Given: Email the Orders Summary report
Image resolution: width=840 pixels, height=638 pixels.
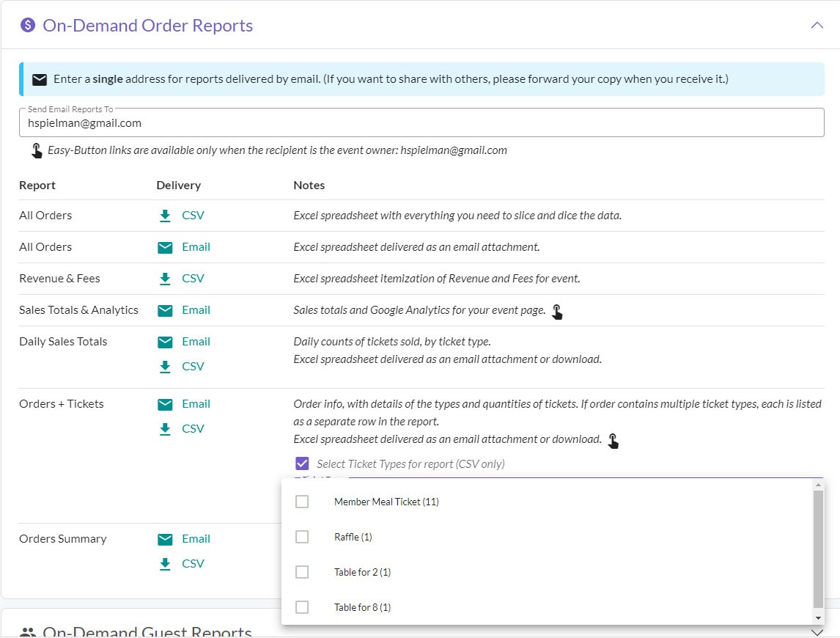Looking at the screenshot, I should click(196, 539).
